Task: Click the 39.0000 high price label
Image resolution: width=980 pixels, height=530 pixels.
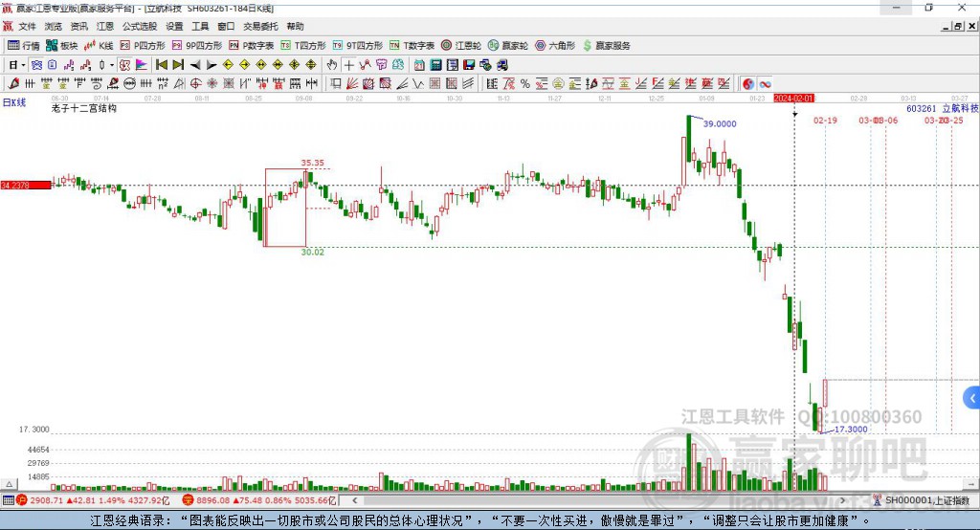Action: [x=720, y=123]
